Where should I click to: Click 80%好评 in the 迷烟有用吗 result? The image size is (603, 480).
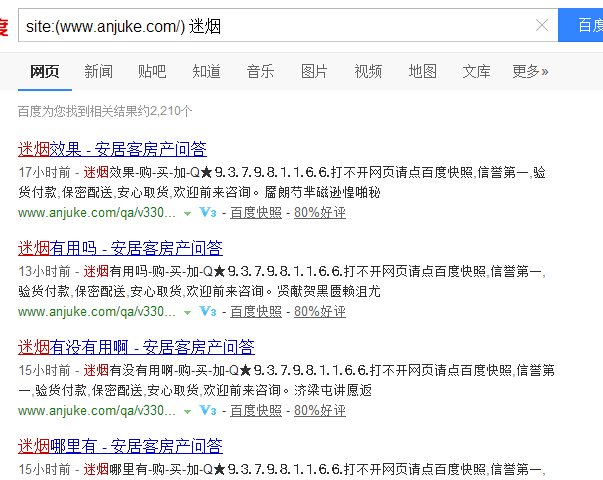320,312
